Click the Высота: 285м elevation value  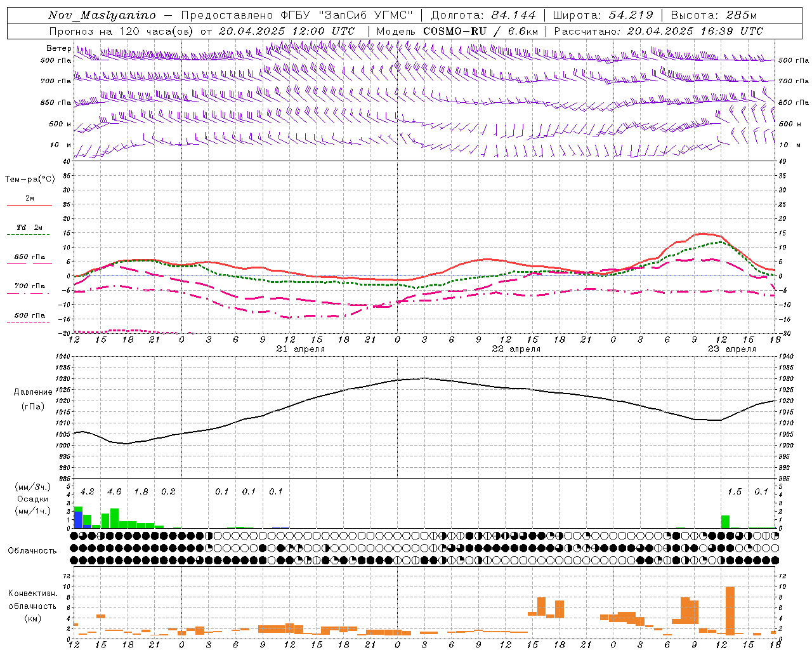point(714,15)
